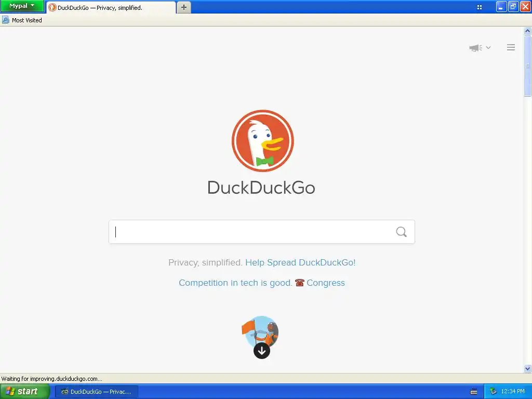This screenshot has width=532, height=399.
Task: Click the down arrow scroll button
Action: 262,351
